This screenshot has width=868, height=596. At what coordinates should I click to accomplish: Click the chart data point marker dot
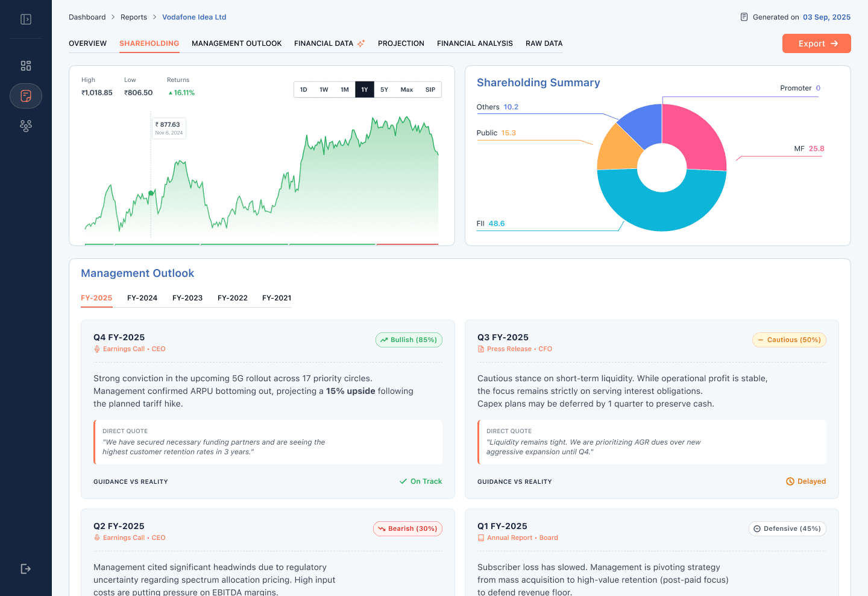(x=151, y=193)
